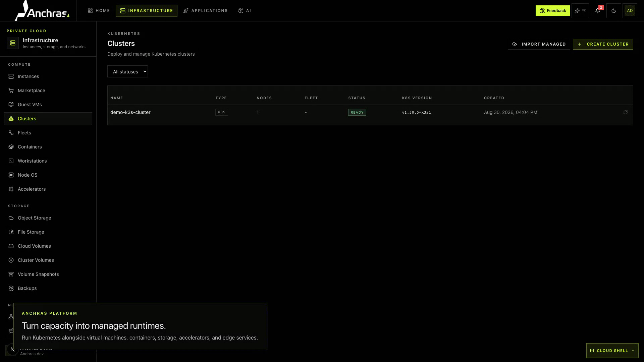Go to File Storage
Viewport: 644px width, 362px height.
point(48,232)
